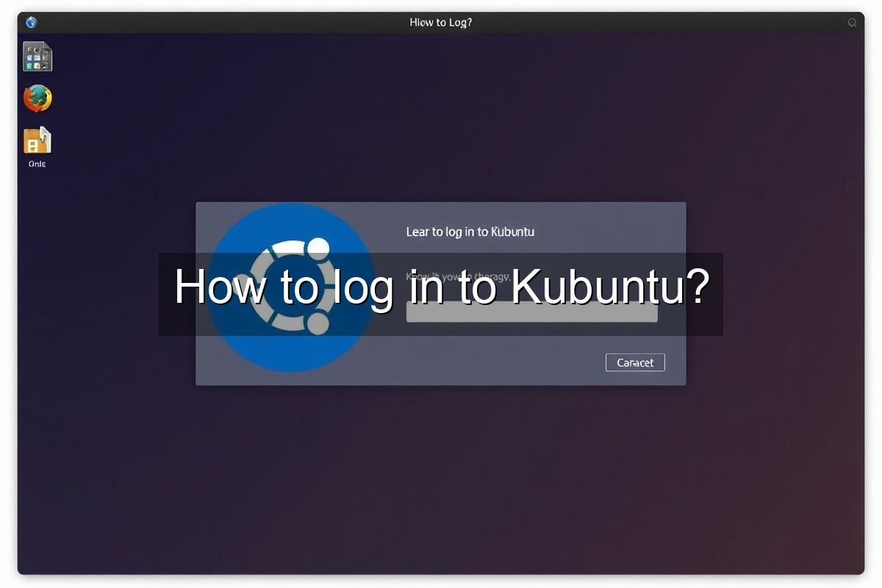Click the 'How to Log?' window title

tap(440, 23)
